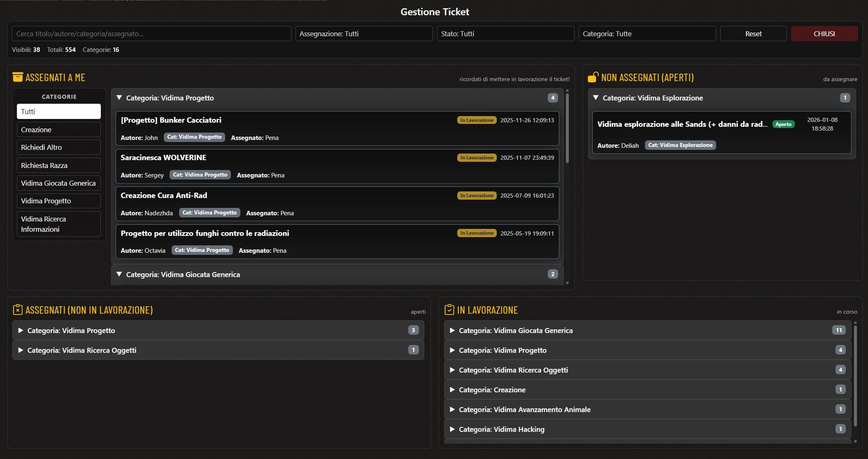The width and height of the screenshot is (868, 459).
Task: Click the green Aperto status badge
Action: click(x=783, y=124)
